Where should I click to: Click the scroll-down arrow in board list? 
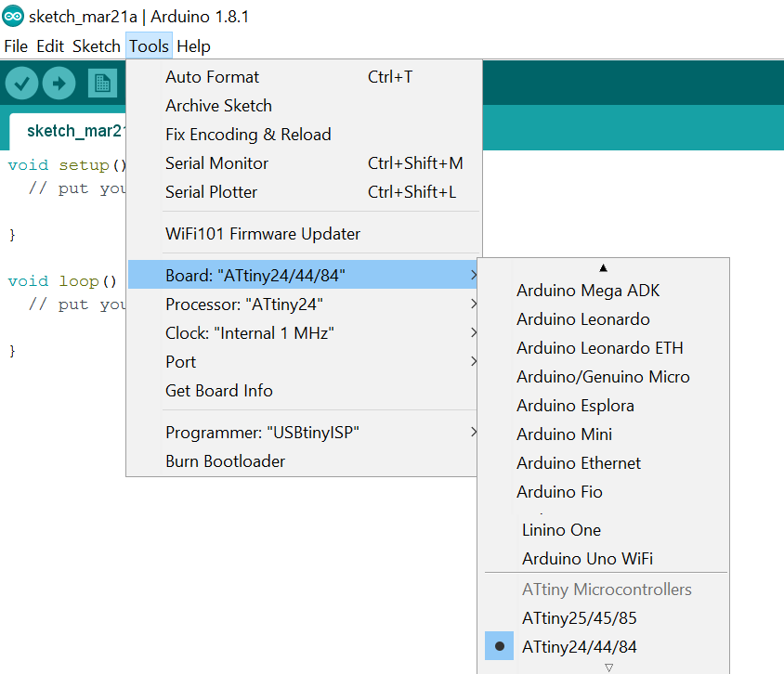click(608, 668)
